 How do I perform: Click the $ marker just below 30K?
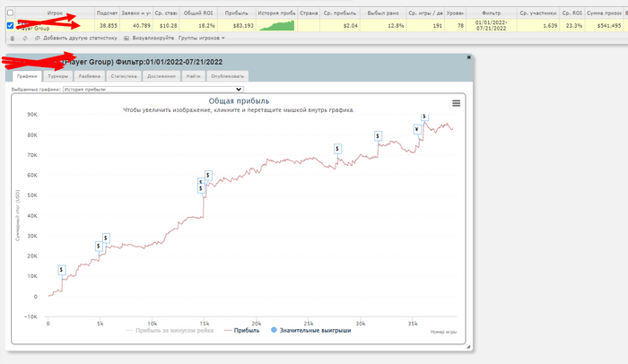coord(106,238)
